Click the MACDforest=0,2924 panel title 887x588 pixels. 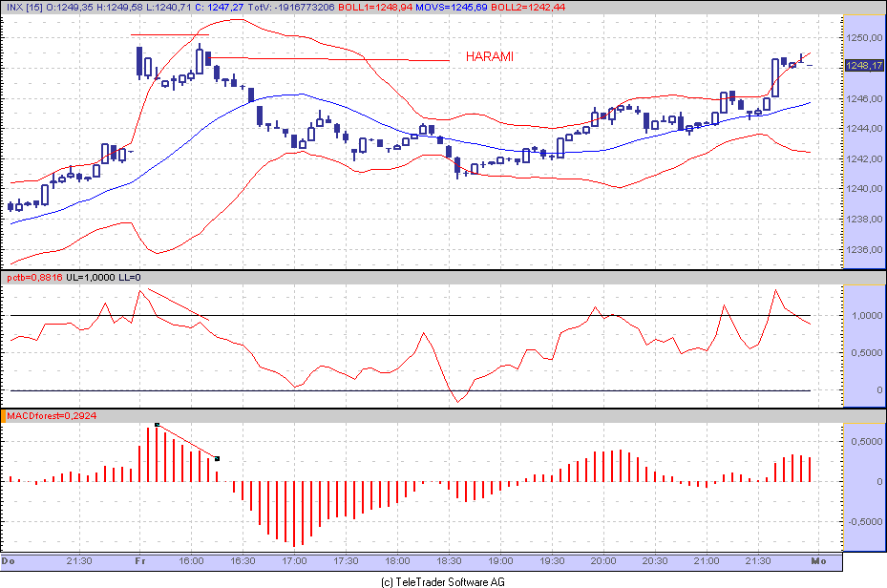click(x=52, y=415)
